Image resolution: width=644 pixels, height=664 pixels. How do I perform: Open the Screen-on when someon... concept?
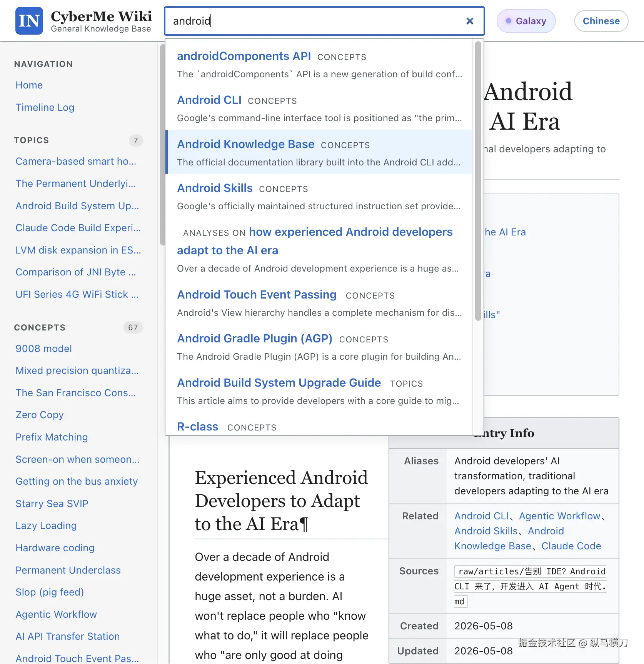point(78,459)
